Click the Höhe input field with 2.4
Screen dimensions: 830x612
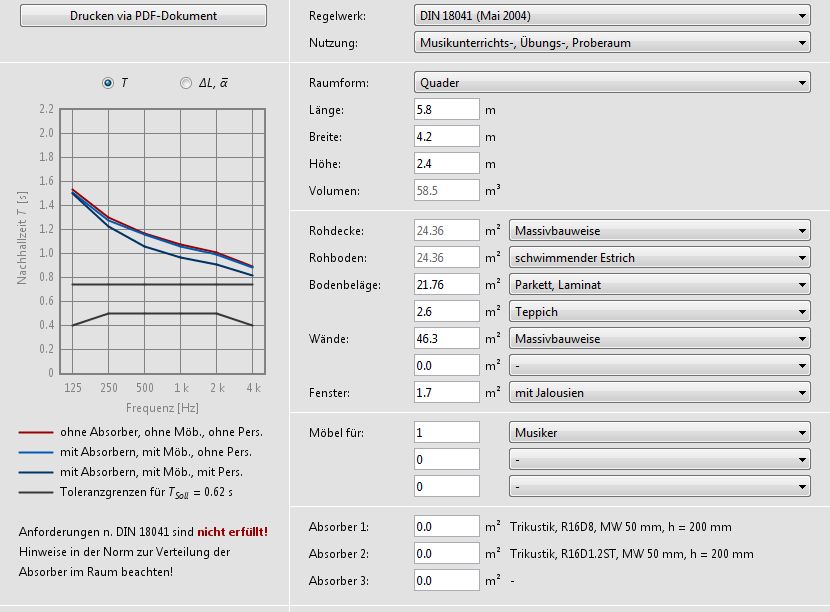[x=447, y=164]
